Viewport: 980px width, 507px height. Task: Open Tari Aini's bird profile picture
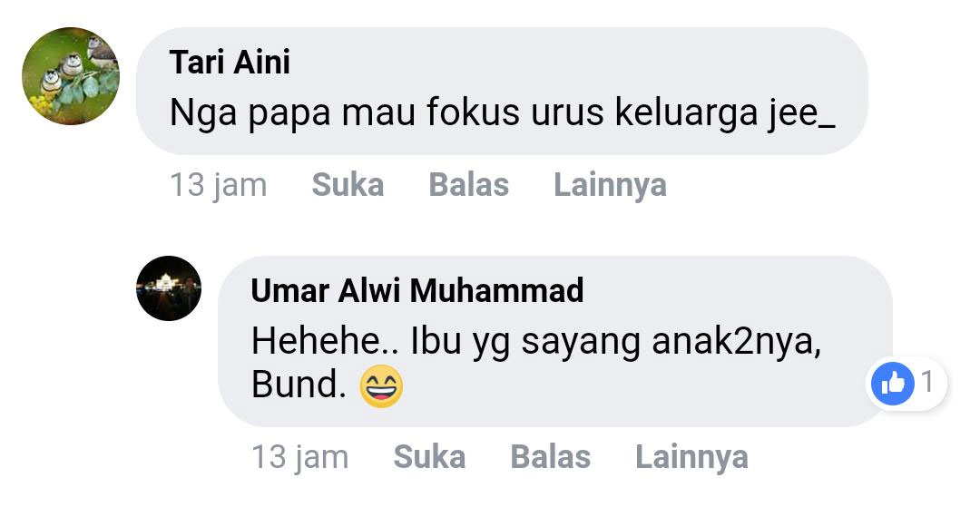[x=71, y=76]
